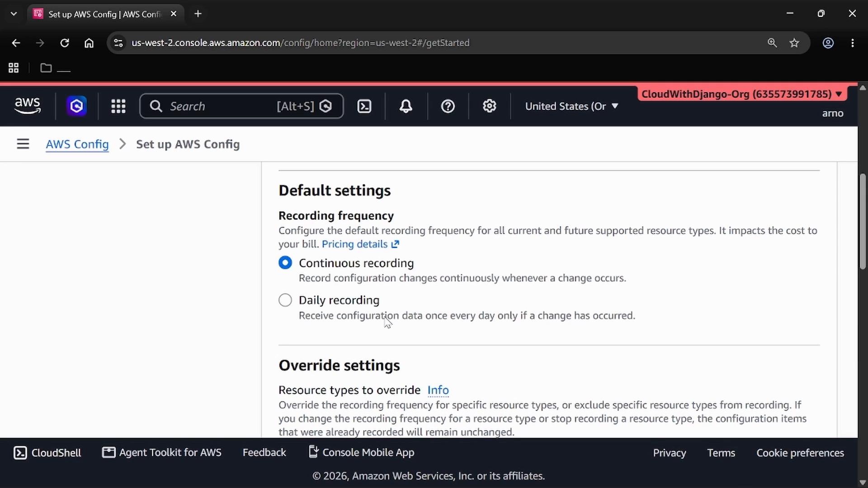
Task: Click the page vertical scrollbar thumb
Action: (863, 221)
